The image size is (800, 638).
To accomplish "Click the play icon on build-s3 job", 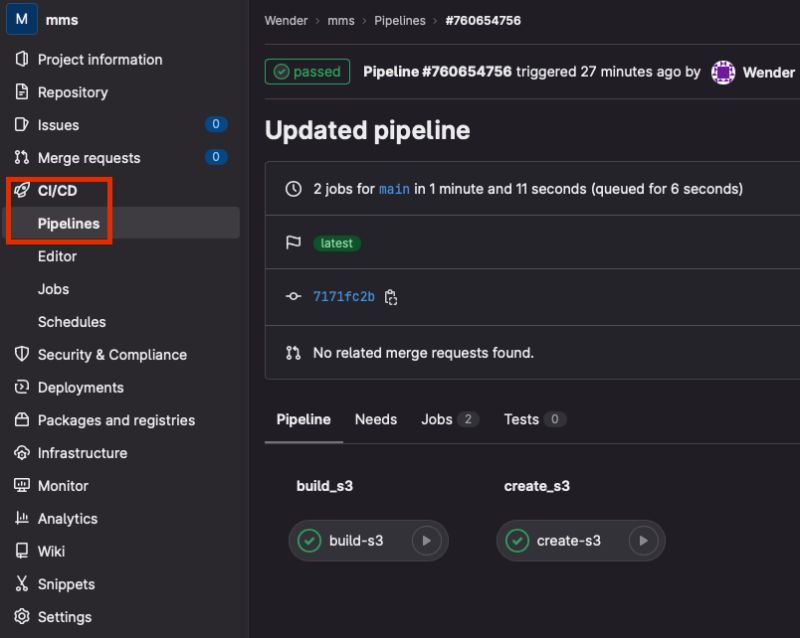I will [426, 541].
